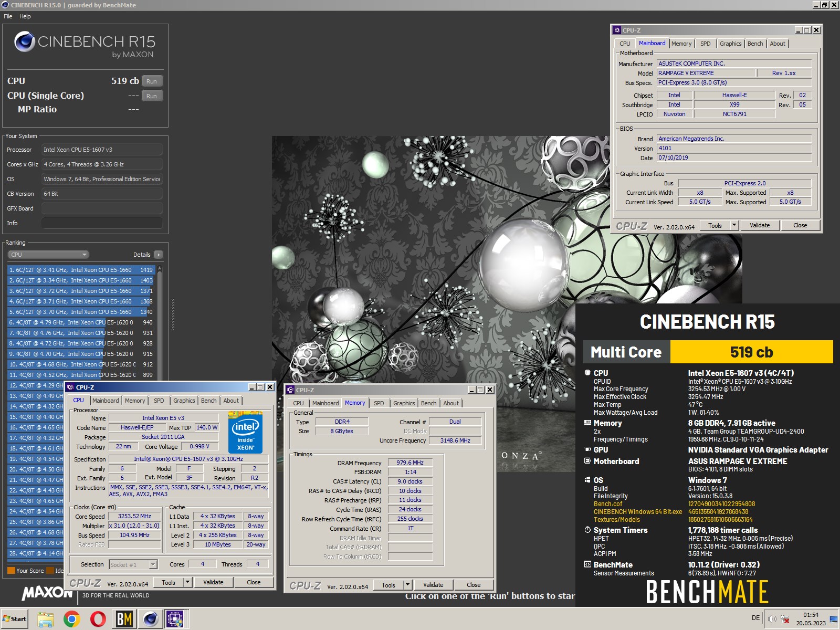Image resolution: width=840 pixels, height=630 pixels.
Task: Open Bench tab in CPU-Z CPU window
Action: (x=209, y=401)
